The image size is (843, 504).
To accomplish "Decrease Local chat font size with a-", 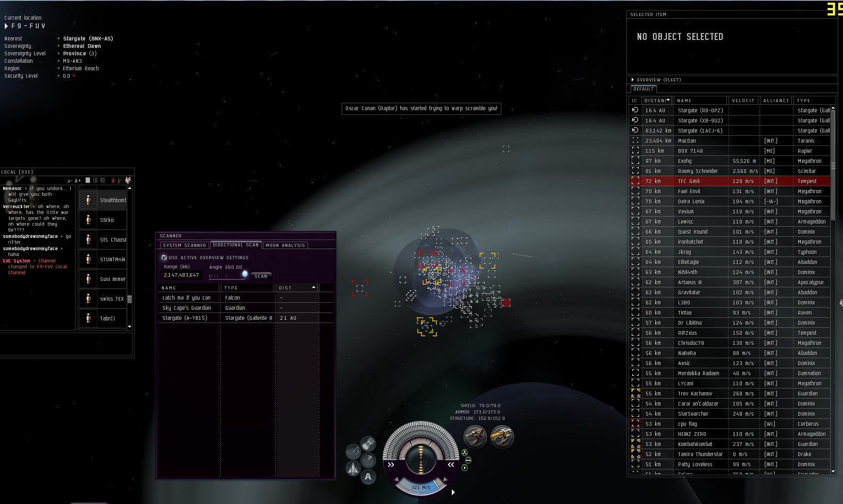I will (70, 181).
